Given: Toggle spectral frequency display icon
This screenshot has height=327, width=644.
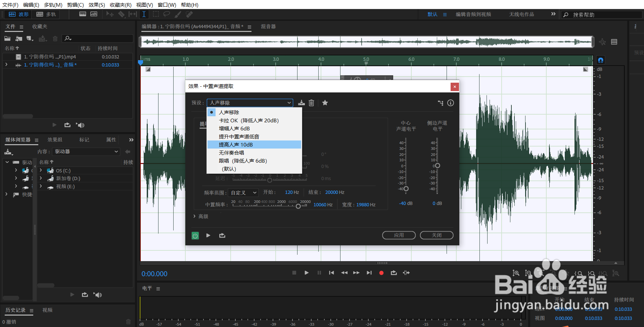Looking at the screenshot, I should [x=83, y=14].
